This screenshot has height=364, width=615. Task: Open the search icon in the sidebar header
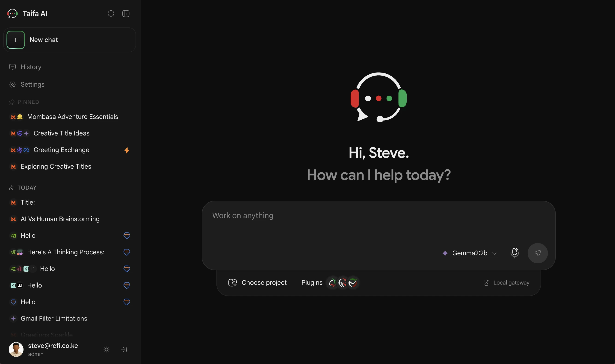pyautogui.click(x=111, y=14)
